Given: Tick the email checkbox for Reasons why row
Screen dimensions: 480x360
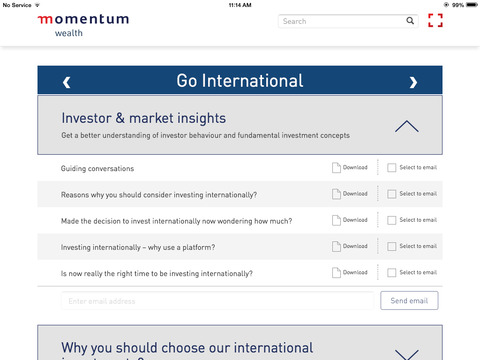Looking at the screenshot, I should click(x=392, y=194).
